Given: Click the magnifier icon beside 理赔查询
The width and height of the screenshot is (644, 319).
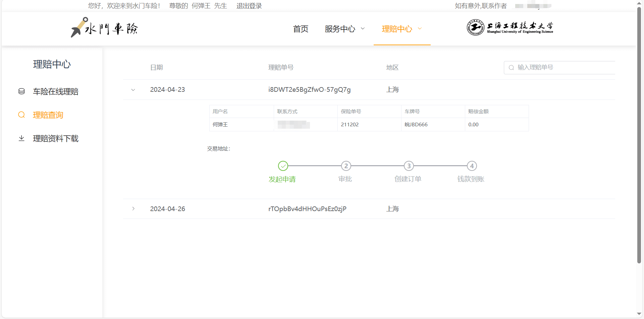Looking at the screenshot, I should coord(21,115).
